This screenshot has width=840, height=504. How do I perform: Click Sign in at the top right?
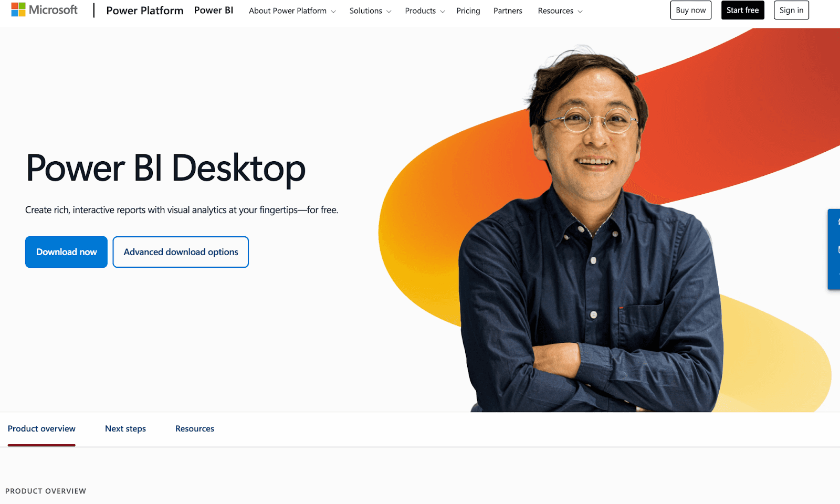click(791, 10)
